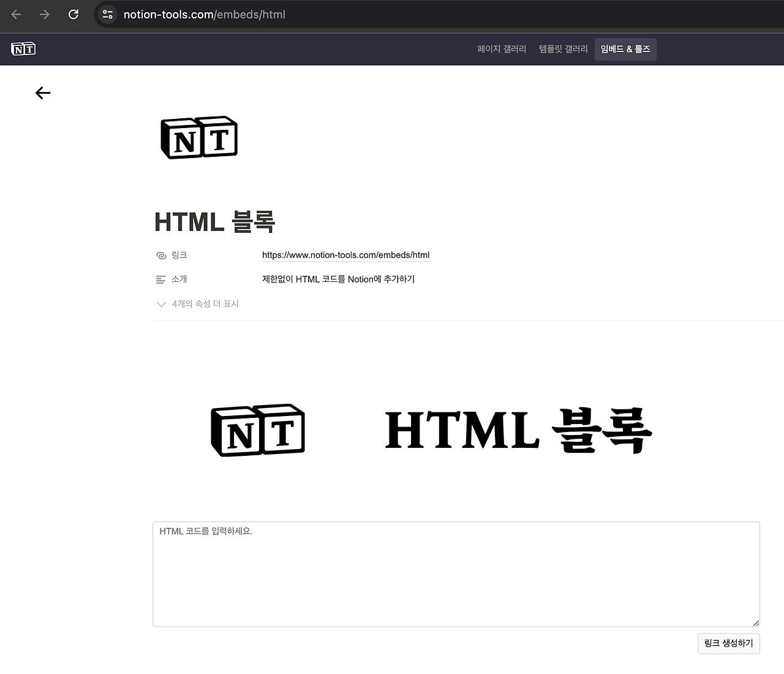Reload the current page
The image size is (784, 674).
(73, 14)
